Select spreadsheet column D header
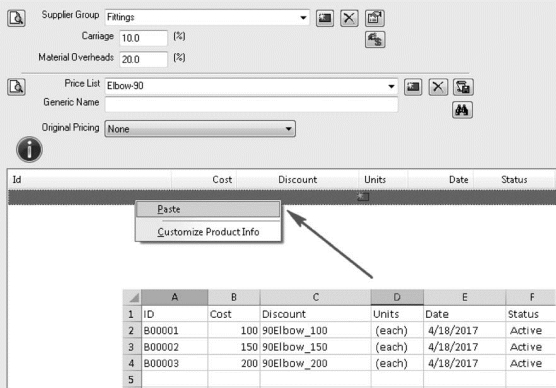 397,297
